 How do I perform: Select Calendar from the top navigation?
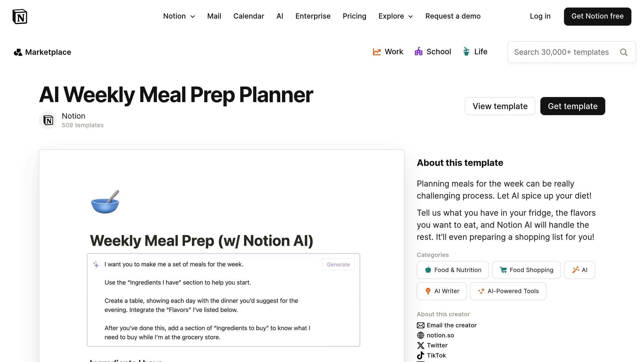click(x=248, y=16)
